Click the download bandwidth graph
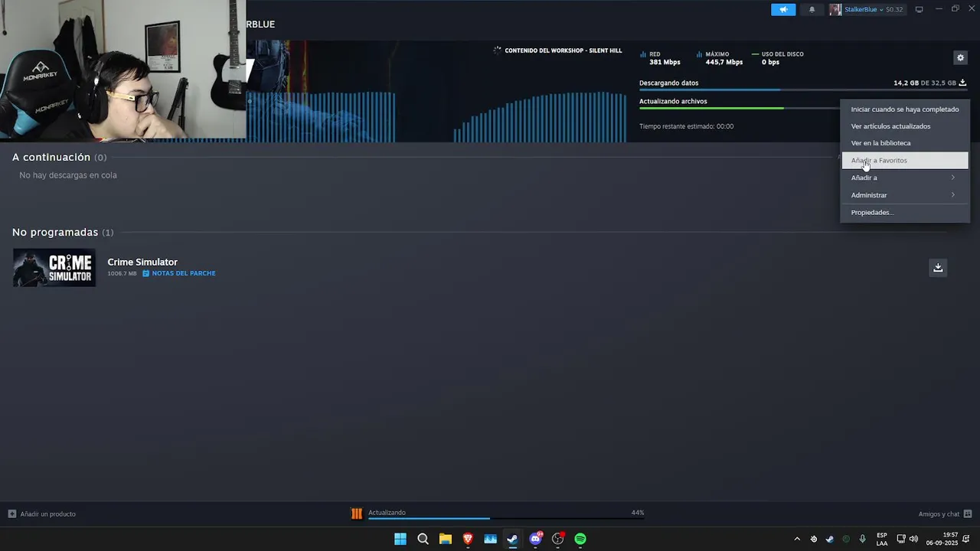Viewport: 980px width, 551px height. pyautogui.click(x=436, y=116)
